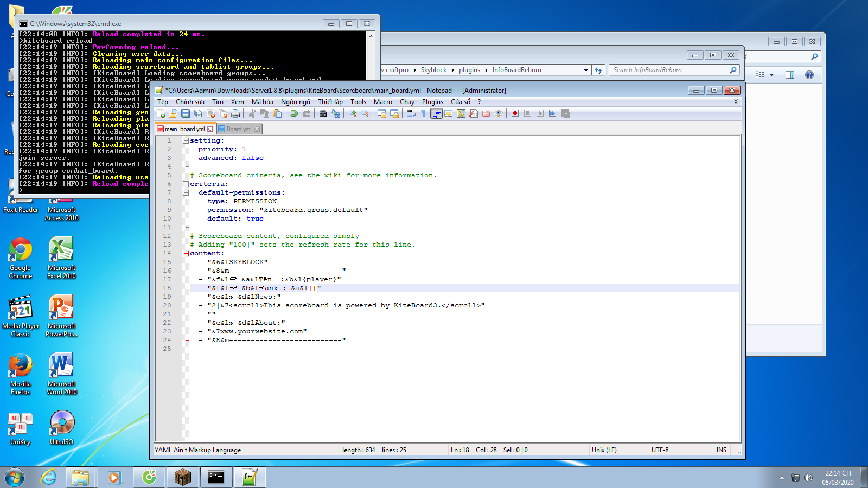Toggle the Word Wrap toolbar button
Viewport: 868px width, 488px height.
[411, 113]
